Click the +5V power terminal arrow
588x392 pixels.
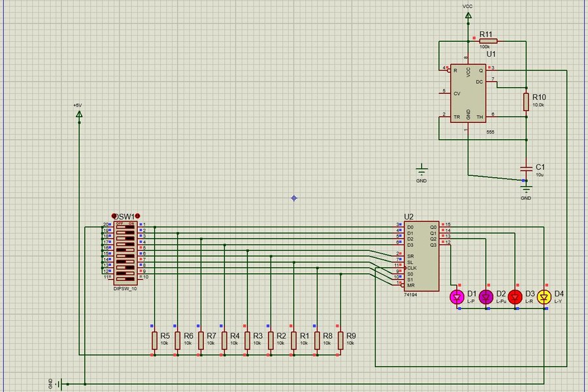click(x=79, y=114)
